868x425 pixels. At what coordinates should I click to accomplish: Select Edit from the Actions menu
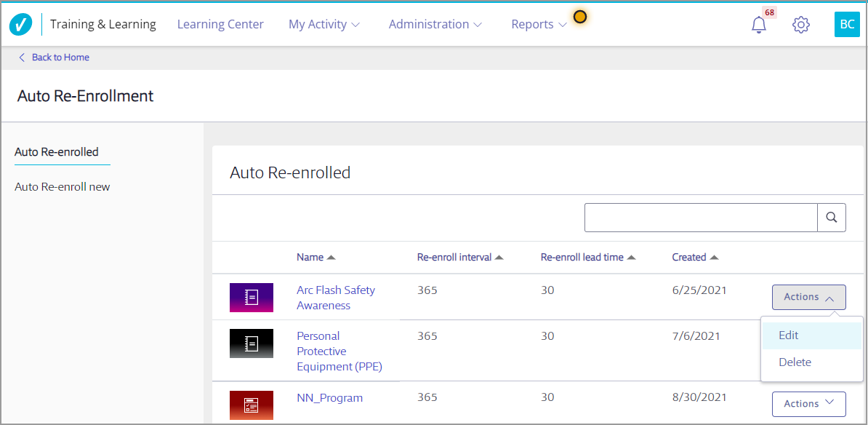coord(789,335)
